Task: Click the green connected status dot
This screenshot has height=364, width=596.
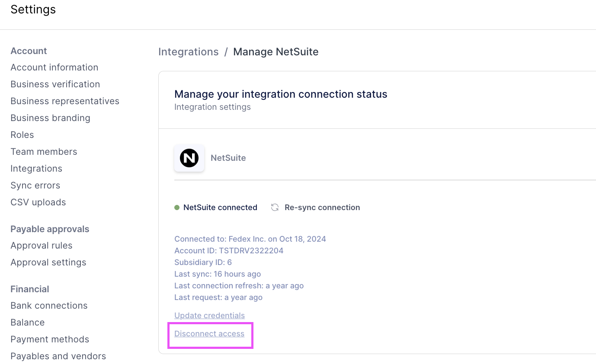Action: [177, 208]
